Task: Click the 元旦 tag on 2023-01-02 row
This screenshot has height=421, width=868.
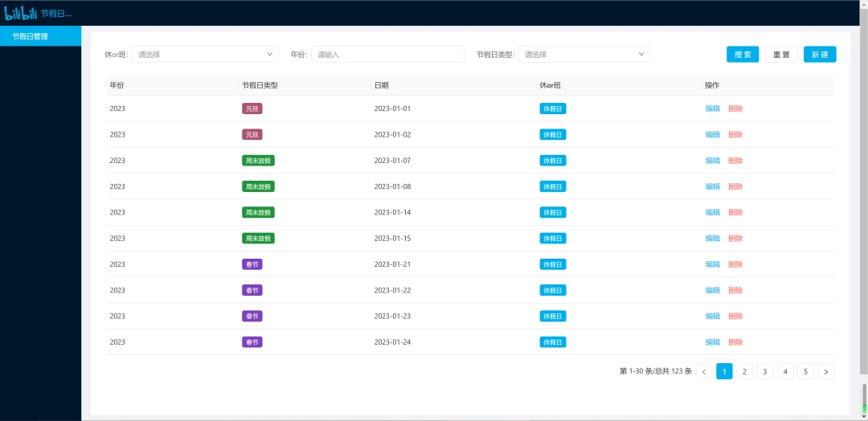Action: 252,134
